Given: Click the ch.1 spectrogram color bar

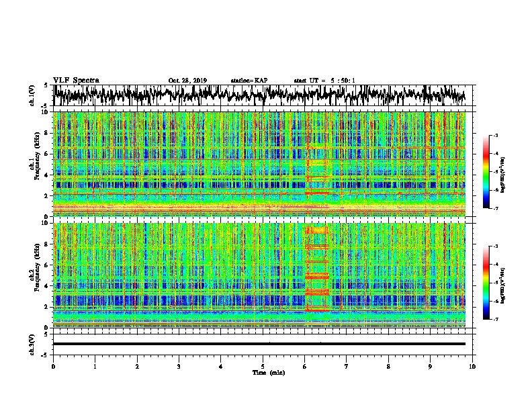Looking at the screenshot, I should tap(486, 172).
